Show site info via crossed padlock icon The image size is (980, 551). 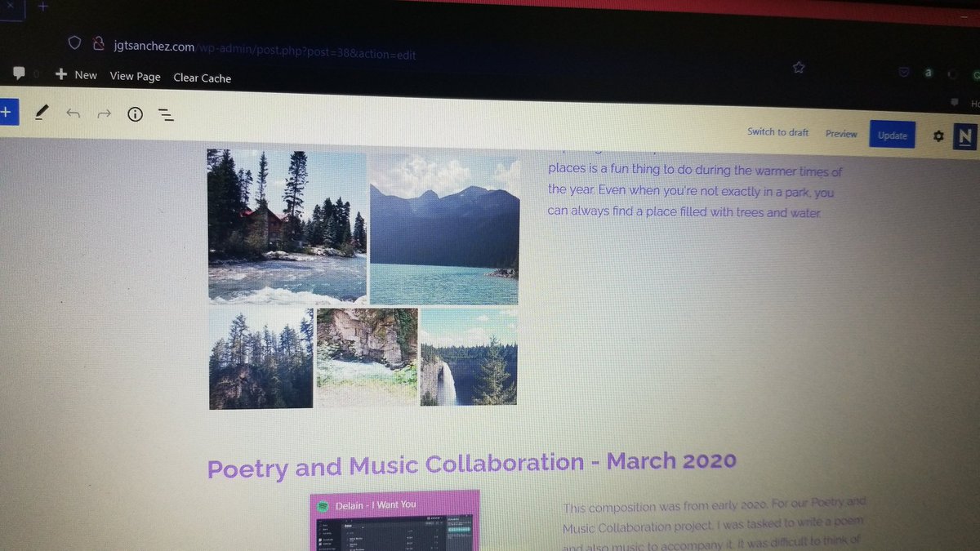pos(98,43)
